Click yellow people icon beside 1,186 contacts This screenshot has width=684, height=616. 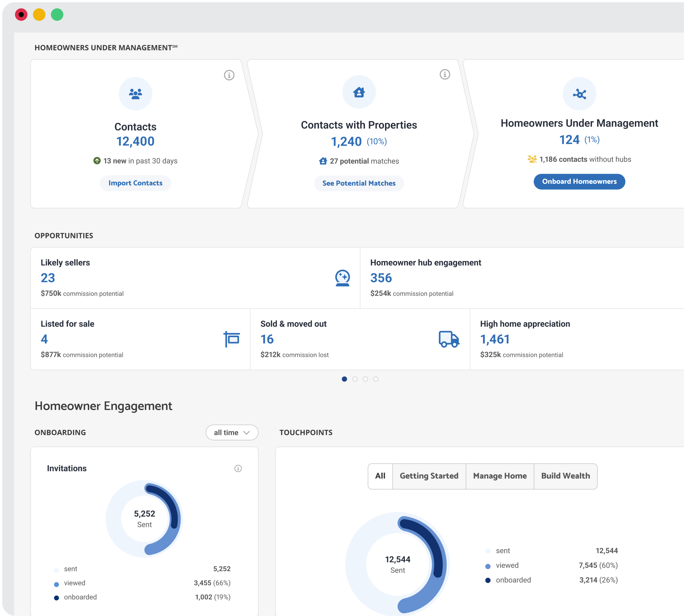[x=532, y=159]
